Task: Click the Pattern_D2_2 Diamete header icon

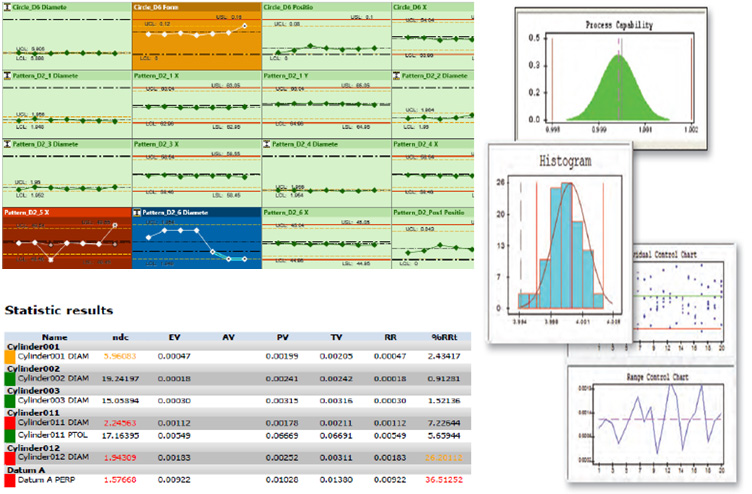Action: [x=397, y=76]
